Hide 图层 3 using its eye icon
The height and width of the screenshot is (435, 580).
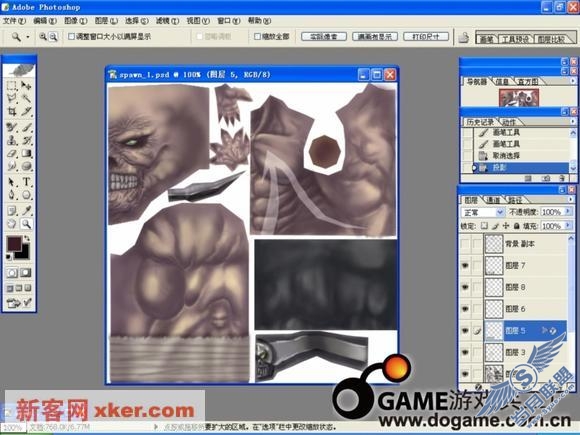(465, 352)
